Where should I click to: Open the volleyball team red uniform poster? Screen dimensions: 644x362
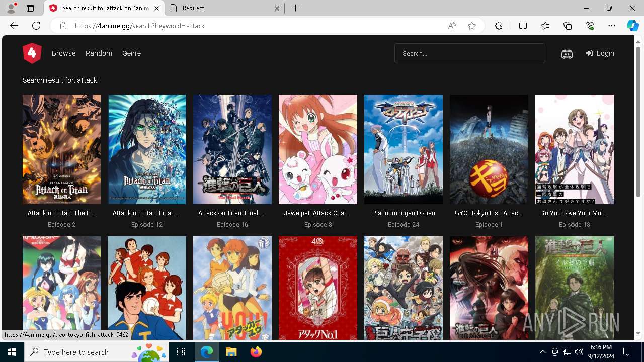(147, 288)
